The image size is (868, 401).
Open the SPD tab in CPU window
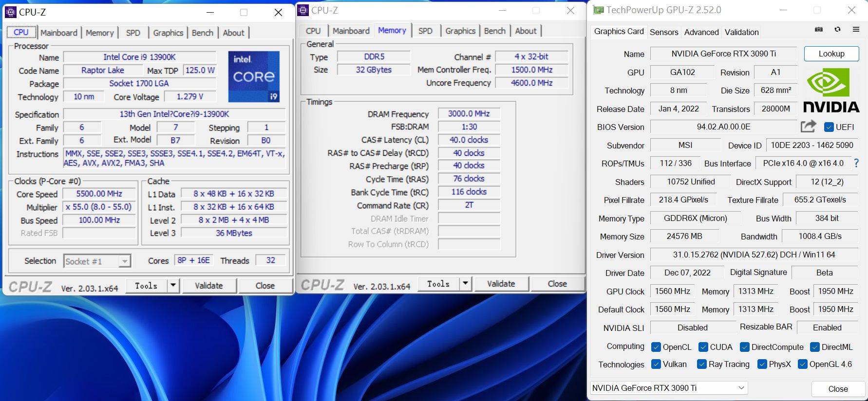[x=133, y=33]
